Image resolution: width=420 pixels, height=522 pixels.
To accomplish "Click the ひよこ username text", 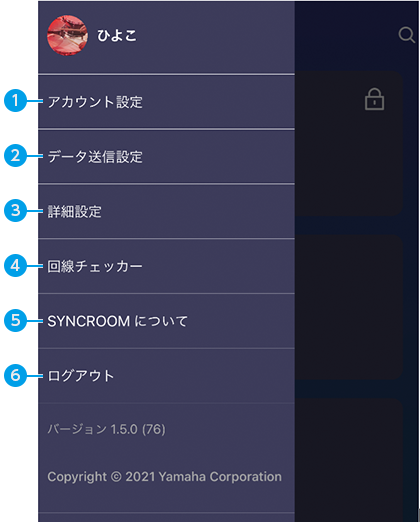I will pos(117,35).
